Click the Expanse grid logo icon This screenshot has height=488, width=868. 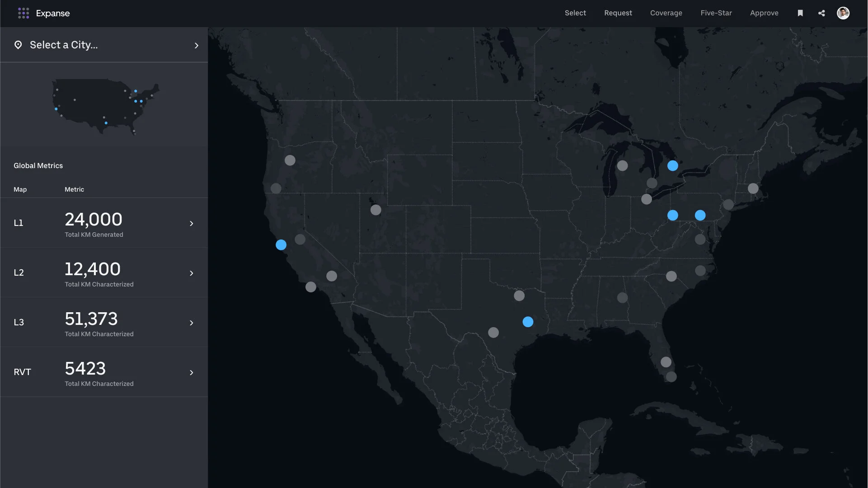tap(23, 13)
